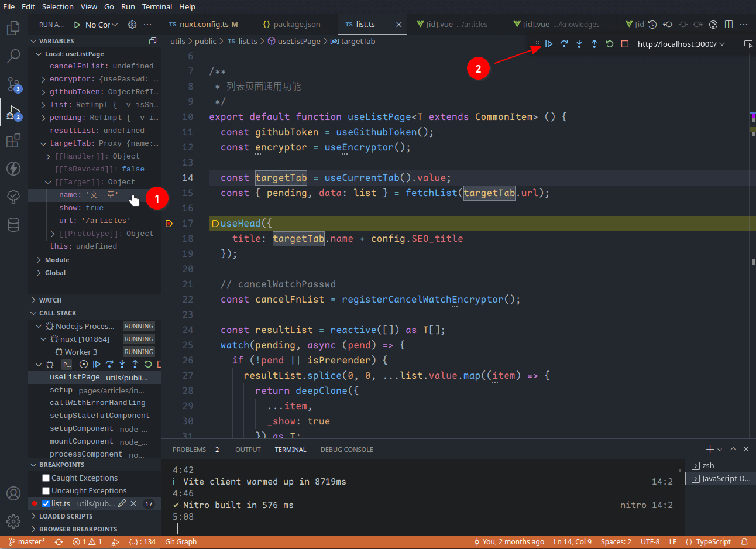The width and height of the screenshot is (756, 549).
Task: Open the Terminal menu in the menu bar
Action: pos(157,6)
